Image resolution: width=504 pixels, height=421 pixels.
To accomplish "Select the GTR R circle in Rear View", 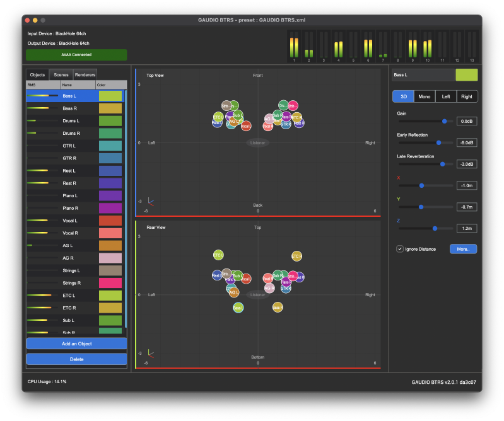I will pyautogui.click(x=286, y=289).
